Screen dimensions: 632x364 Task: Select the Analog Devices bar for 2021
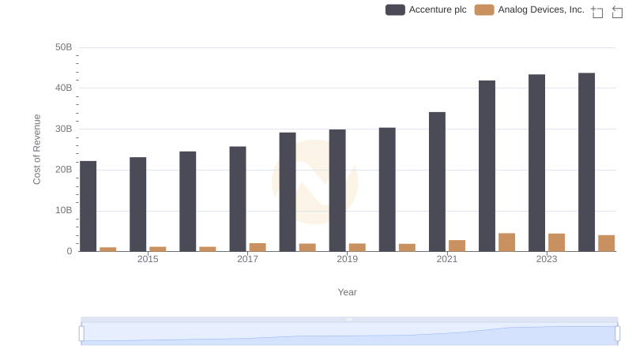pos(457,246)
